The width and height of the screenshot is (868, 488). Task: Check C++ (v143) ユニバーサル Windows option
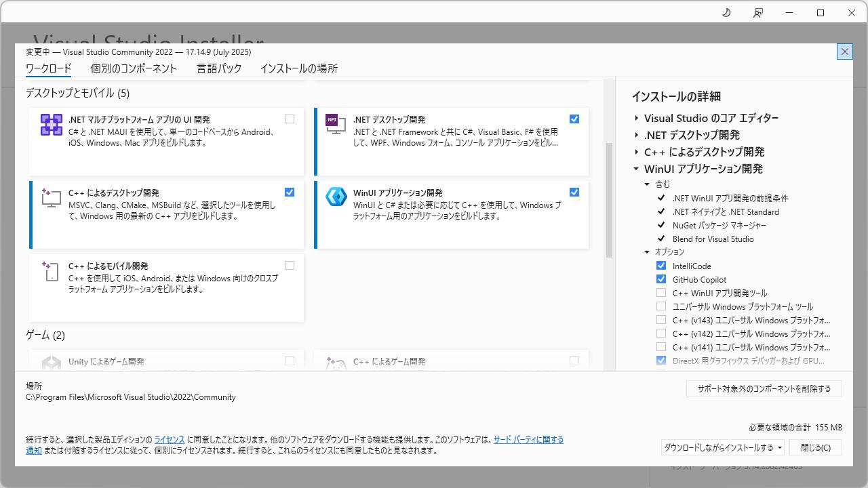pos(661,320)
